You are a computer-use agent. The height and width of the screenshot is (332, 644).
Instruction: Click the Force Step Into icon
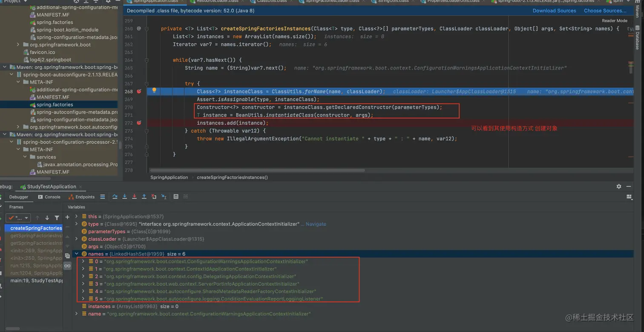pyautogui.click(x=134, y=197)
